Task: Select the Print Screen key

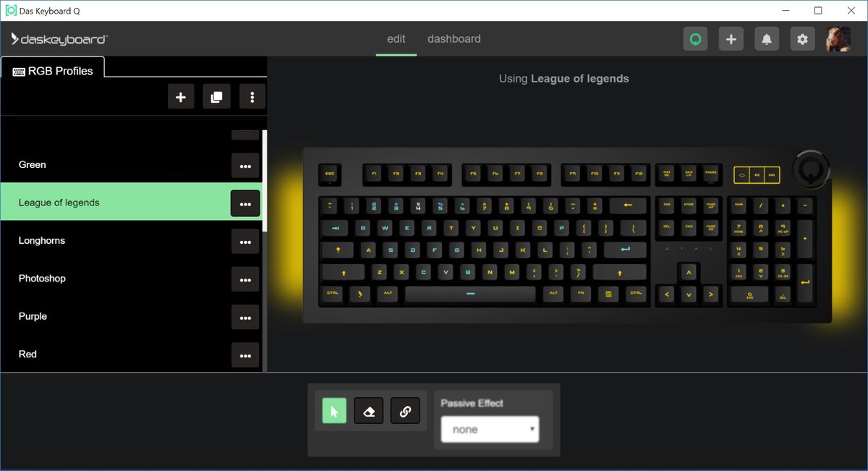Action: click(x=667, y=174)
